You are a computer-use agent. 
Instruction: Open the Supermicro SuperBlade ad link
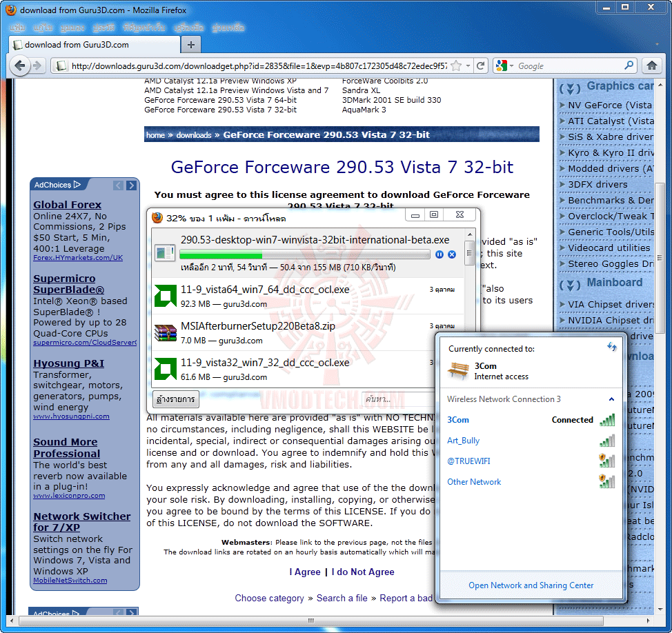point(68,284)
